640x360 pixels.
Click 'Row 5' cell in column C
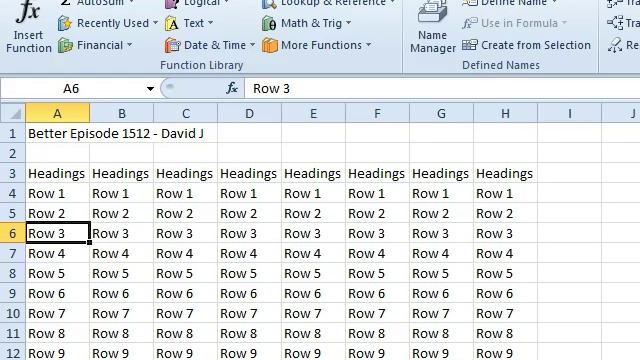click(x=186, y=273)
